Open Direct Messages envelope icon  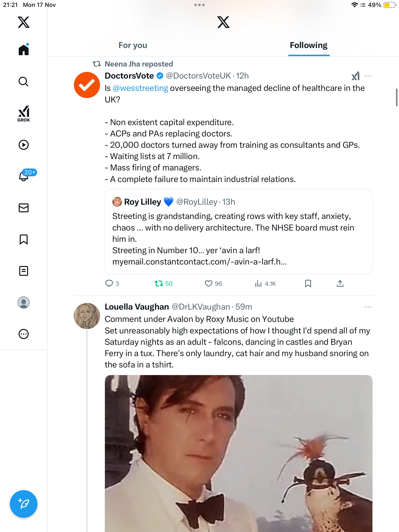tap(24, 208)
